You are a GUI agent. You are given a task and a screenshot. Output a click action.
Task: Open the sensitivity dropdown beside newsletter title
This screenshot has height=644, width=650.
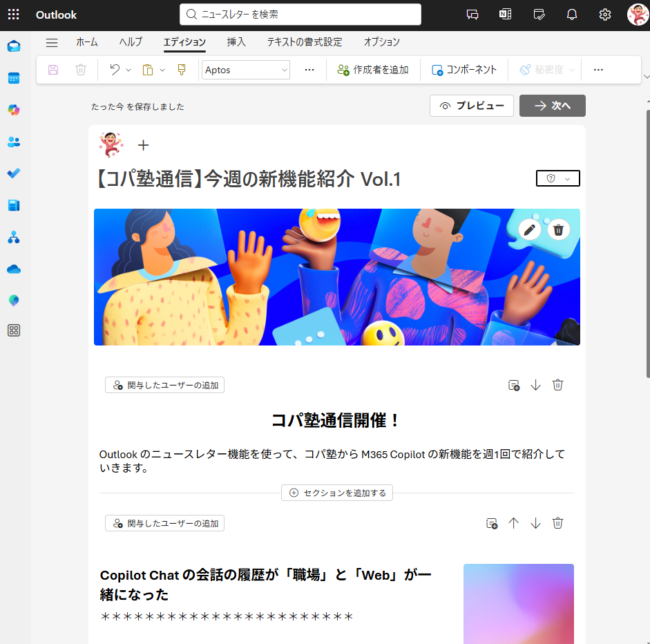click(558, 178)
